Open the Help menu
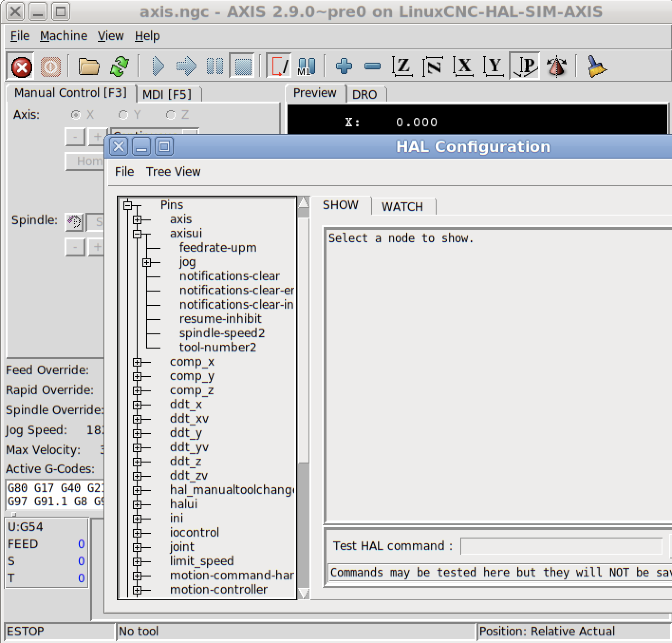672x643 pixels. 147,36
